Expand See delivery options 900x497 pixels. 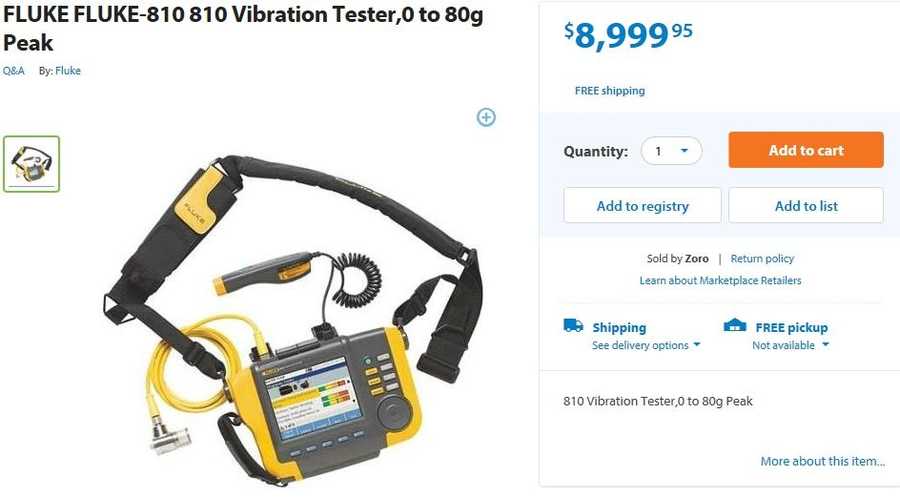click(x=646, y=345)
